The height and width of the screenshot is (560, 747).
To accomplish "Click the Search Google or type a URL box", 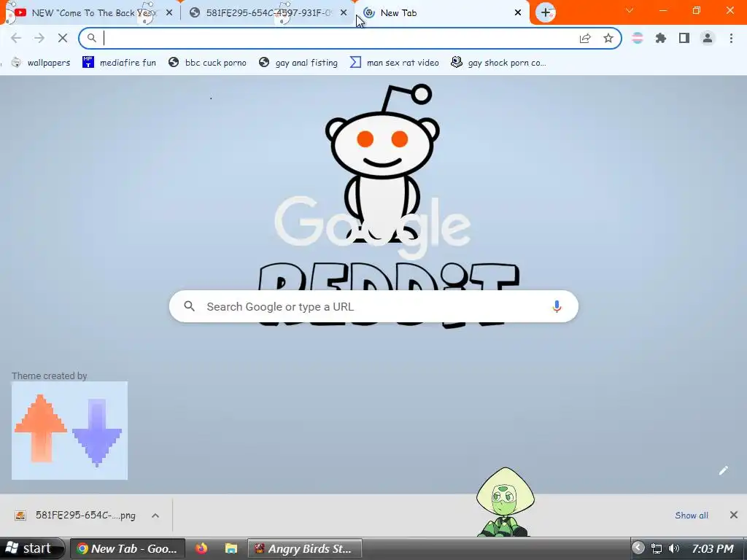I will tap(373, 307).
